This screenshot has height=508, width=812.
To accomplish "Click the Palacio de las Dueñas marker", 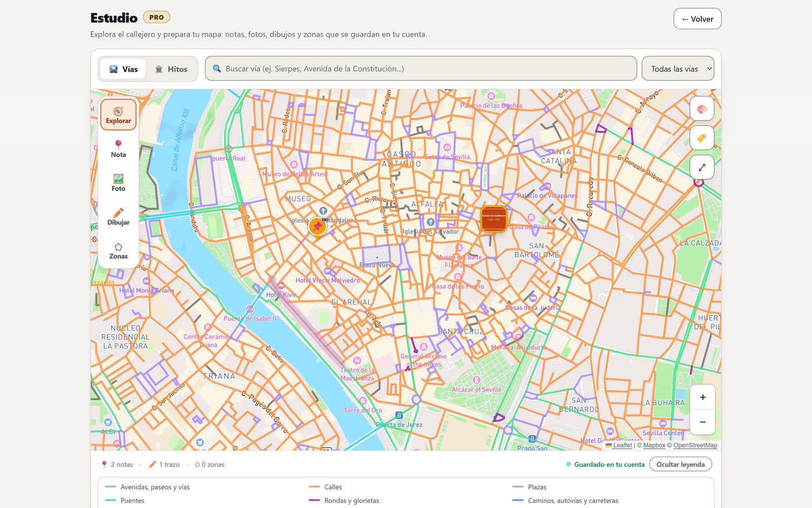I will tap(491, 96).
